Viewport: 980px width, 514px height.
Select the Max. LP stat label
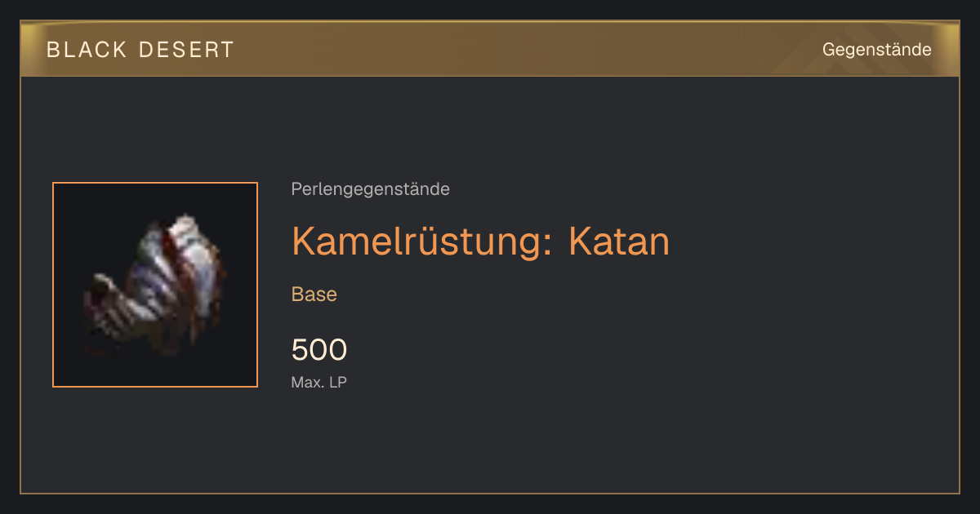point(318,382)
